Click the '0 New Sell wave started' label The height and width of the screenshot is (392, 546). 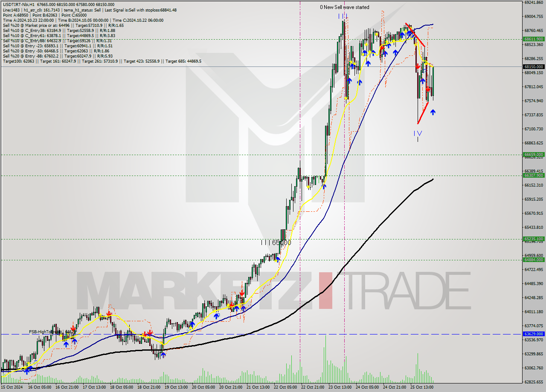tap(345, 7)
